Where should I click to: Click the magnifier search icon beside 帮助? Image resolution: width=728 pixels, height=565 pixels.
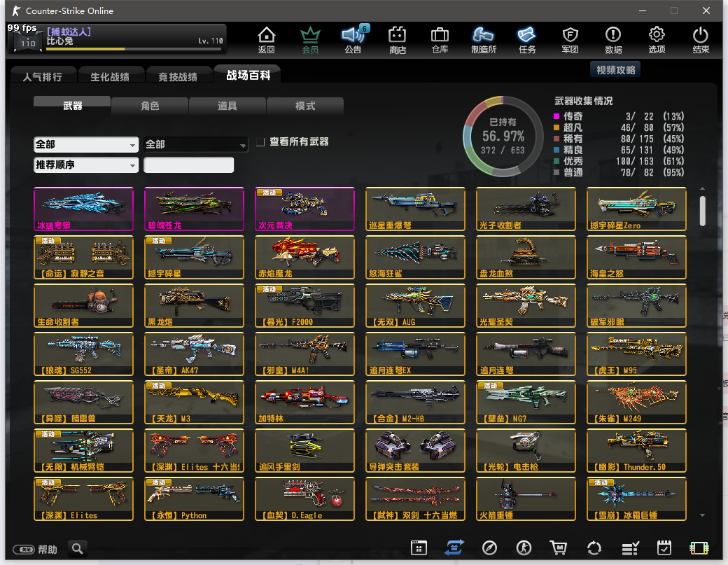click(78, 549)
